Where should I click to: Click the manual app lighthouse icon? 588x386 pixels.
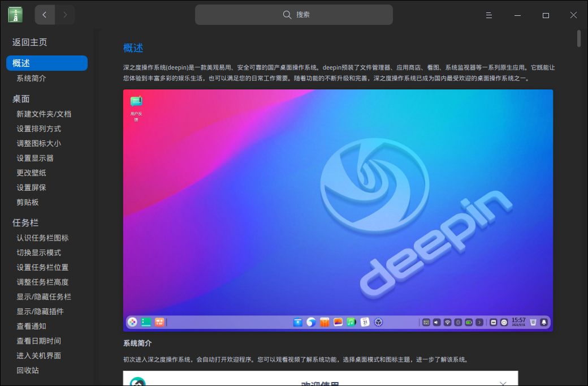15,15
